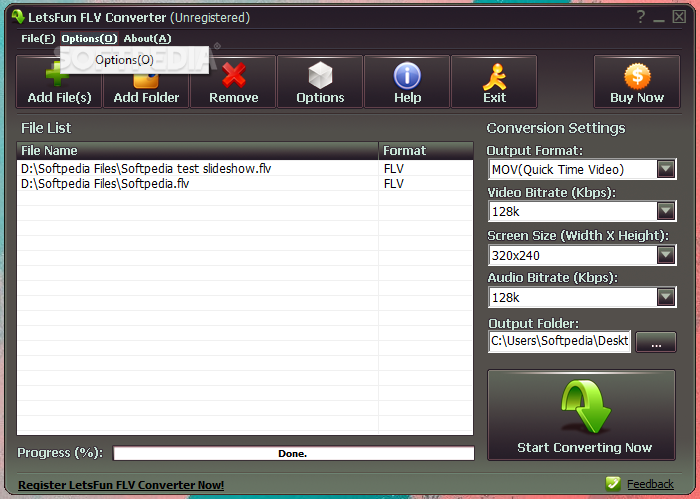The height and width of the screenshot is (499, 700).
Task: Open the Options(O) menu bar item
Action: (x=89, y=38)
